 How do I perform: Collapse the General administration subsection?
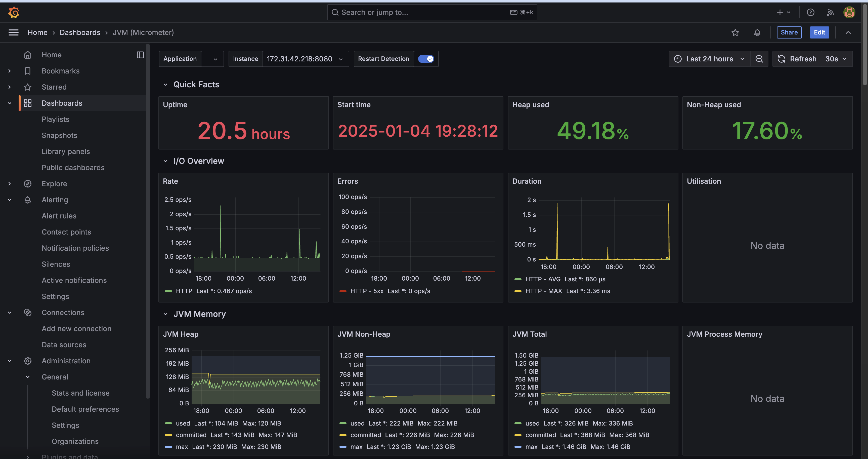28,377
